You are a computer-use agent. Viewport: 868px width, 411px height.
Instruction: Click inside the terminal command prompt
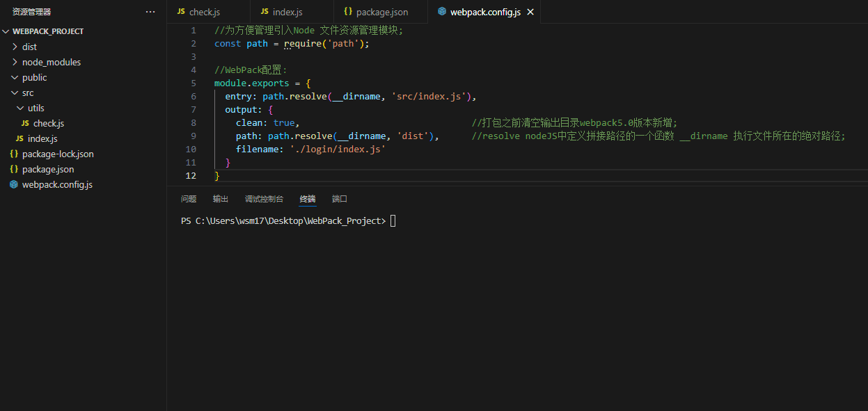pyautogui.click(x=393, y=220)
